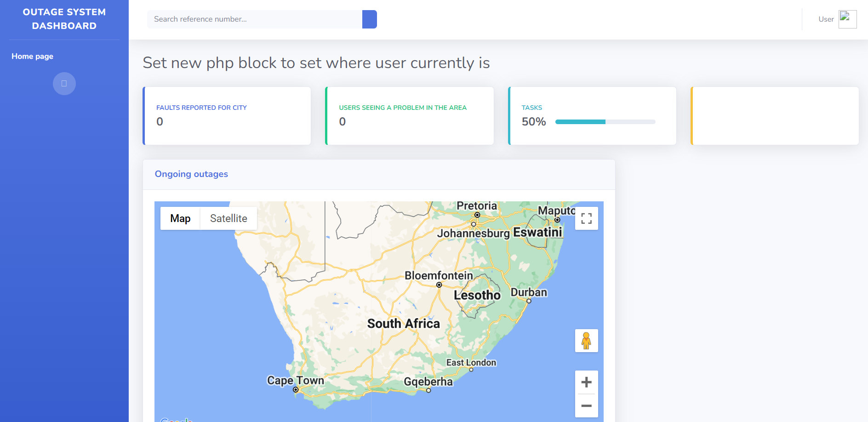Open the Ongoing outages panel header
This screenshot has width=868, height=422.
click(191, 174)
